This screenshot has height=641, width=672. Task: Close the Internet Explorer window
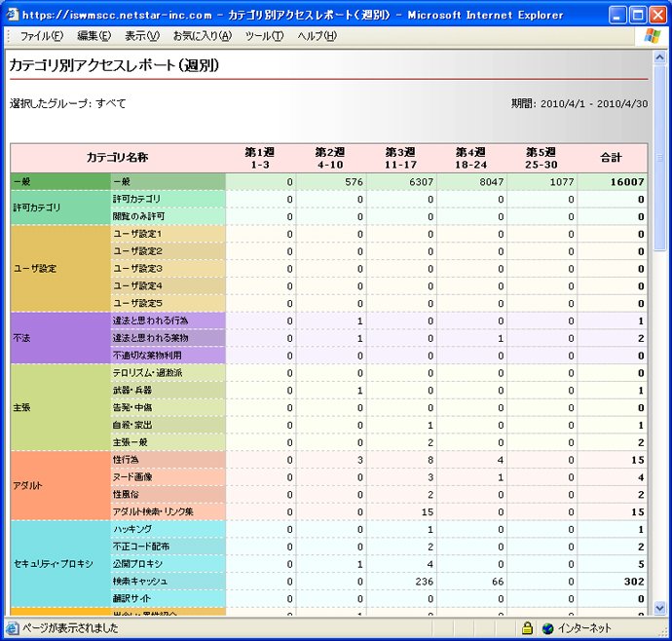tap(657, 16)
